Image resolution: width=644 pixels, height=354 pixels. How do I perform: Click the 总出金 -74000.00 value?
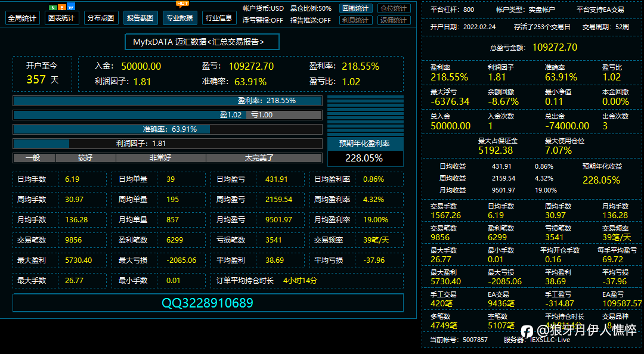(567, 126)
